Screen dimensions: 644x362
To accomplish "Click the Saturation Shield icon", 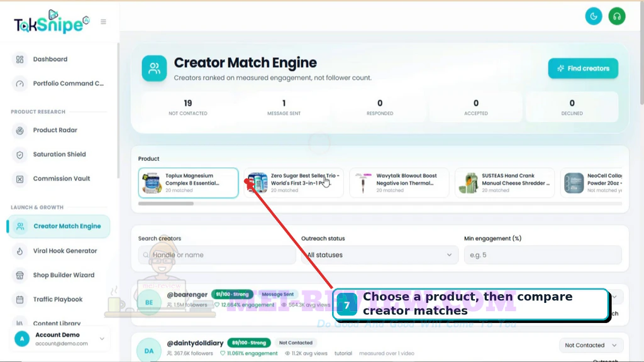I will (x=19, y=155).
